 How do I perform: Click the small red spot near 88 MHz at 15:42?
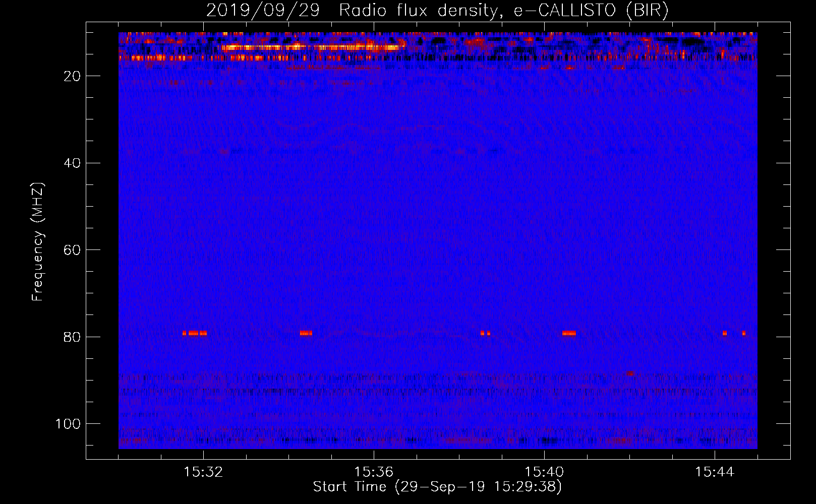click(x=630, y=373)
